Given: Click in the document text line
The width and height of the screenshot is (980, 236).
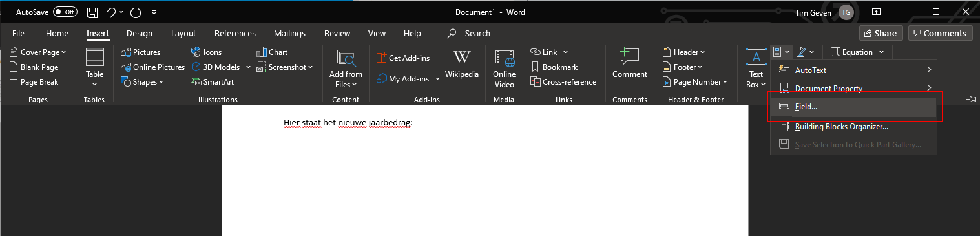Looking at the screenshot, I should [x=349, y=123].
